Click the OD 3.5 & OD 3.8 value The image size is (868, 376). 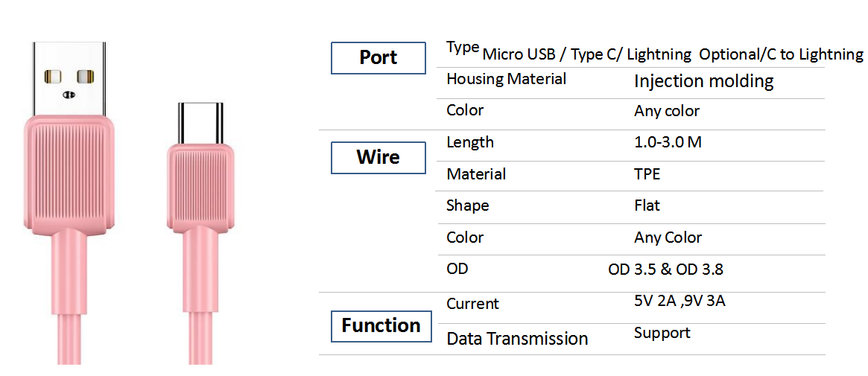point(666,270)
